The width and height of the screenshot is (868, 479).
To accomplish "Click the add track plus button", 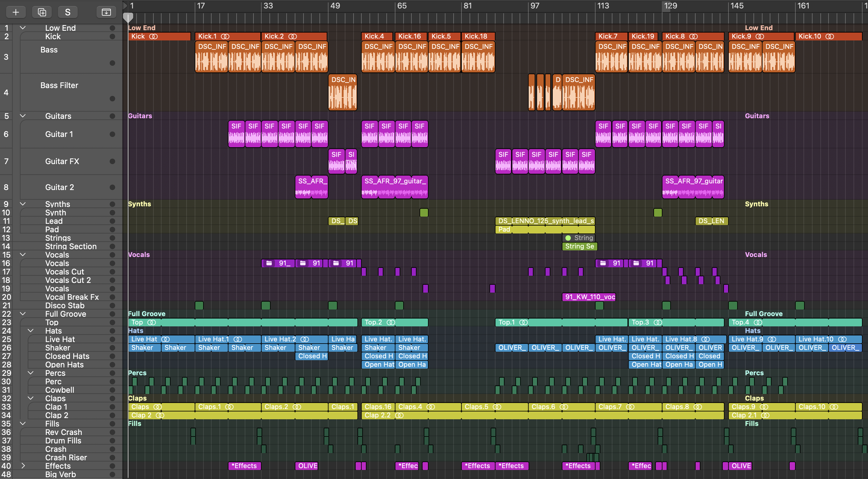I will coord(15,12).
